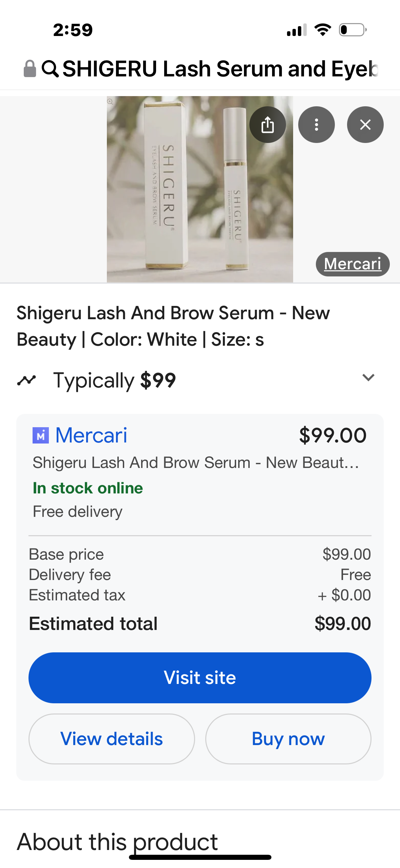This screenshot has height=868, width=400.
Task: Tap the lock icon in address bar
Action: coord(30,69)
